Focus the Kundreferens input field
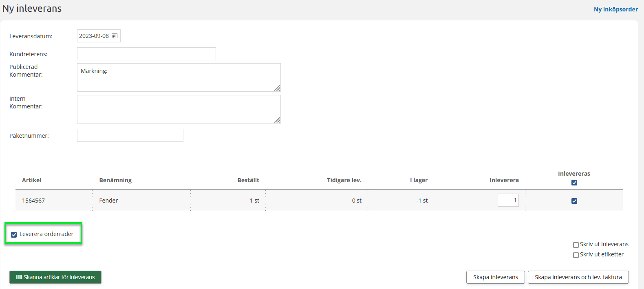The image size is (644, 289). click(146, 54)
